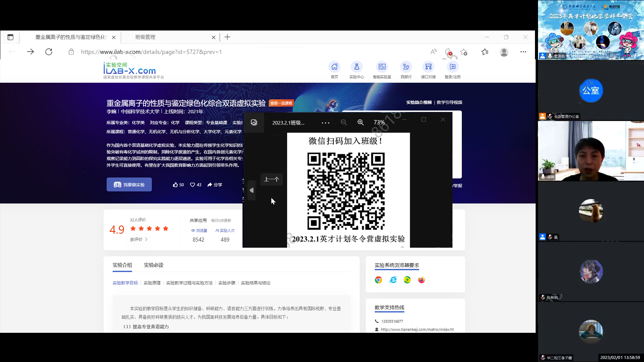644x362 pixels.
Task: Click the iLAB-X.com site logo
Action: point(133,70)
